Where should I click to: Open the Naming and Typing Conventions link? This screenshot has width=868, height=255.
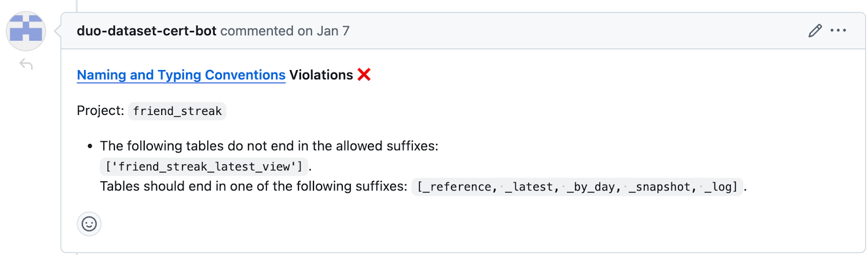pos(181,75)
